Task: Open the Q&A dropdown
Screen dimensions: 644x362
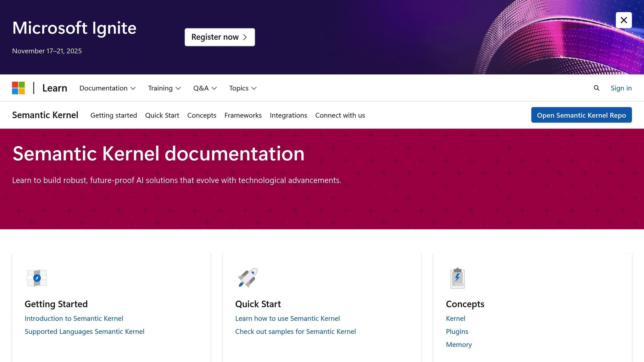Action: [x=205, y=88]
